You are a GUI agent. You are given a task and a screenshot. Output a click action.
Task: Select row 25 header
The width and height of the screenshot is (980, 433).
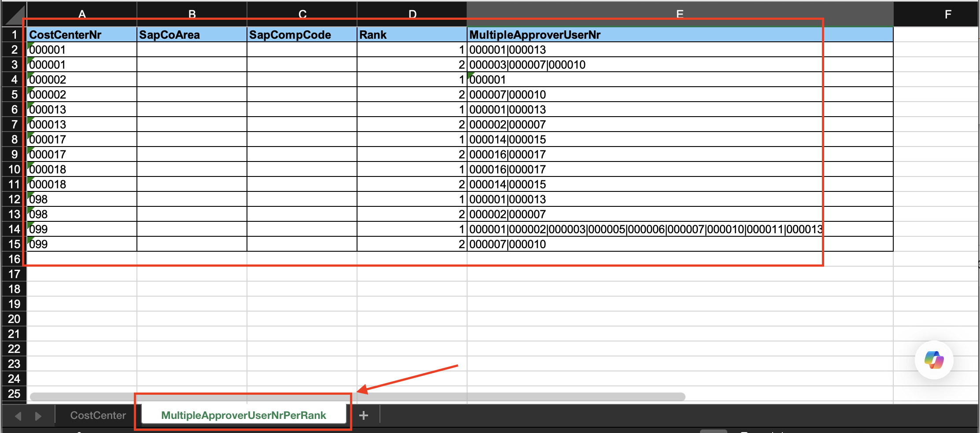coord(15,394)
